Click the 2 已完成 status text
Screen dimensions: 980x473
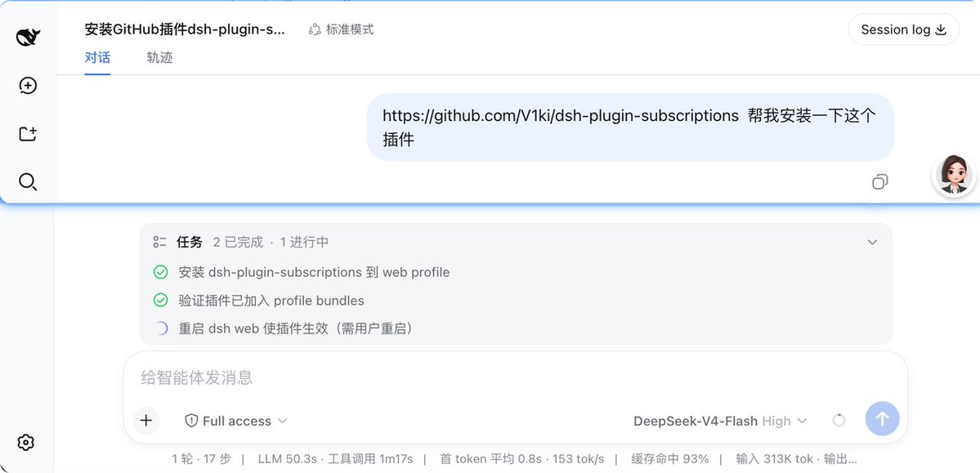238,243
